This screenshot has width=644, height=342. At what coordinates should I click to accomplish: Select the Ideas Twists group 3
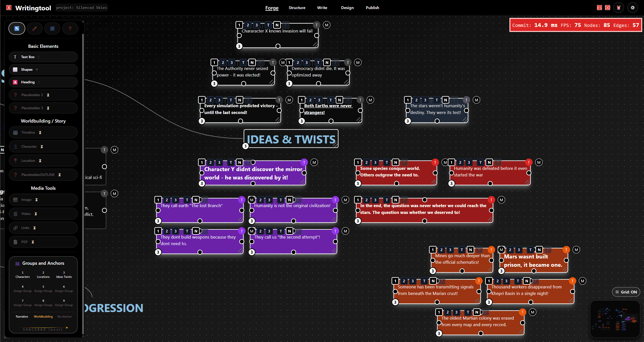(64, 275)
